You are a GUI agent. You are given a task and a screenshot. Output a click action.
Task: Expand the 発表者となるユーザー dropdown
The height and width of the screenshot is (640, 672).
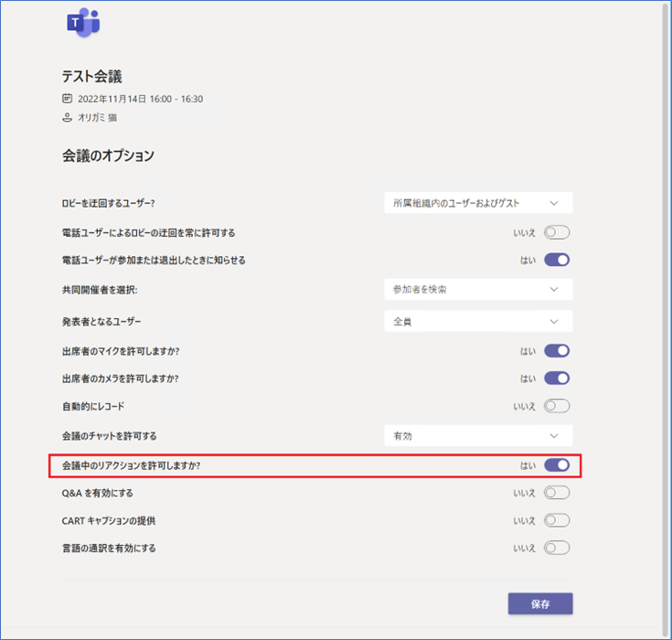(477, 322)
